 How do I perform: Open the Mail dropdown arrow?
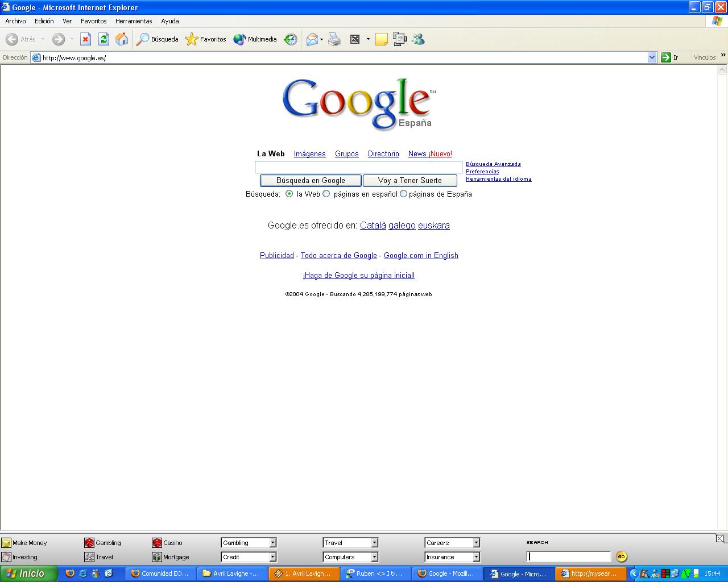point(322,39)
